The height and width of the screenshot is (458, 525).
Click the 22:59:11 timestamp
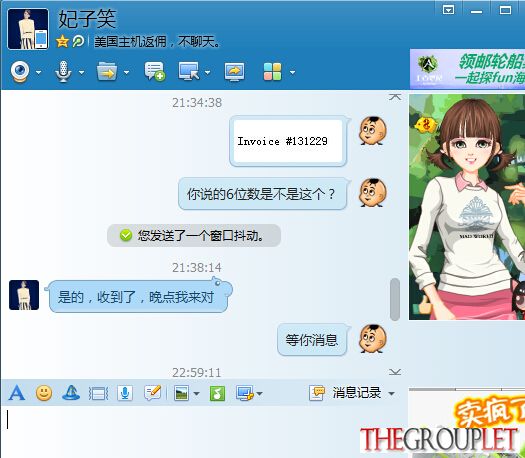point(197,373)
